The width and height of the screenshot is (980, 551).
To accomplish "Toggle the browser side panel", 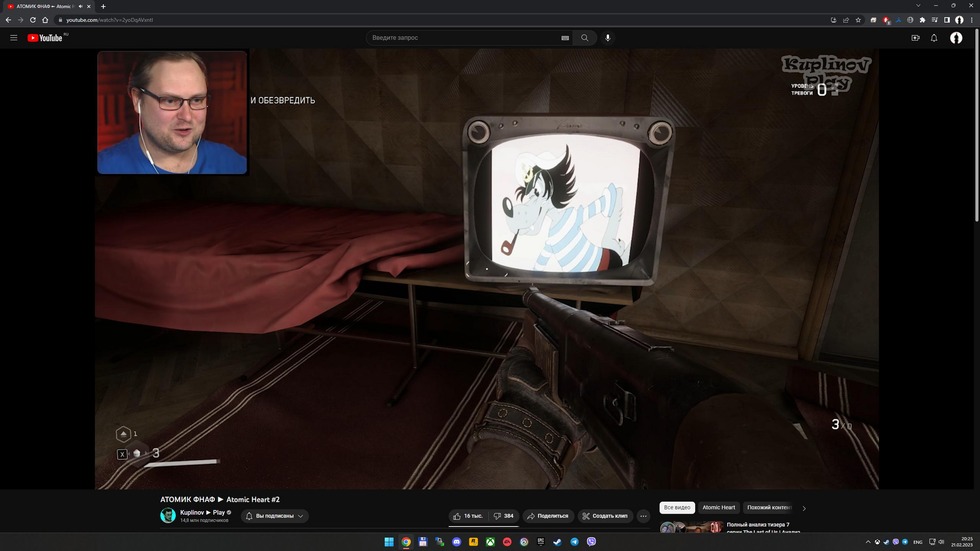I will tap(947, 20).
